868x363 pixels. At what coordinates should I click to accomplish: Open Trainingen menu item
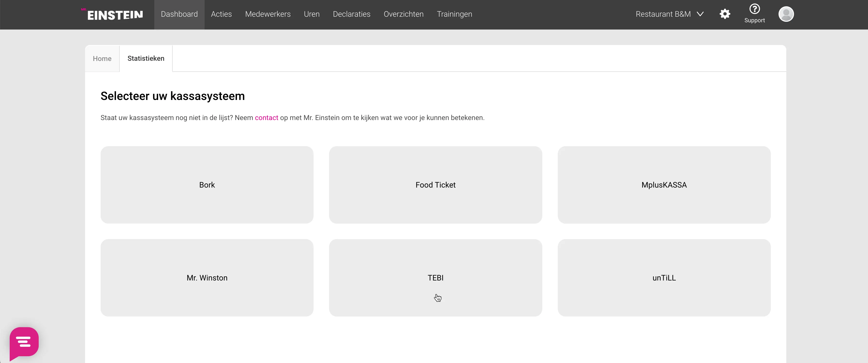coord(454,14)
